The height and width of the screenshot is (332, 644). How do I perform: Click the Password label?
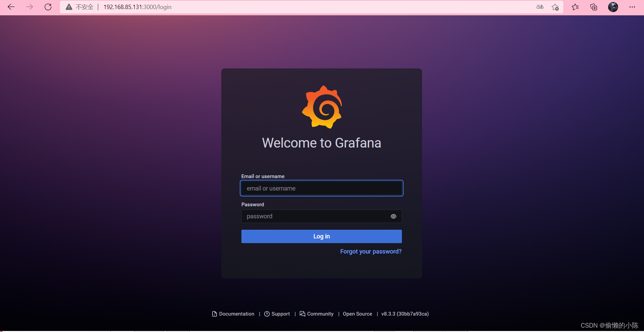coord(252,205)
